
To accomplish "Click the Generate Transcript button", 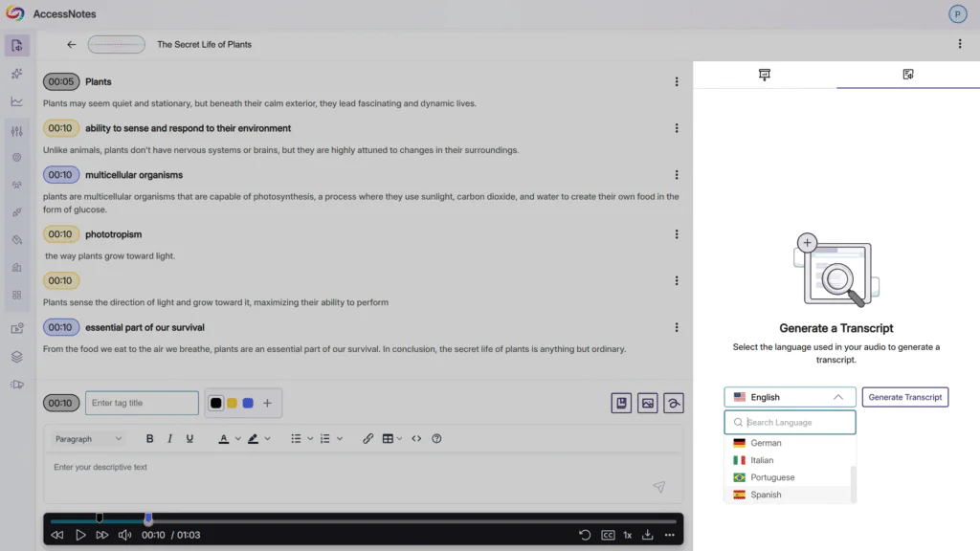I will [904, 397].
